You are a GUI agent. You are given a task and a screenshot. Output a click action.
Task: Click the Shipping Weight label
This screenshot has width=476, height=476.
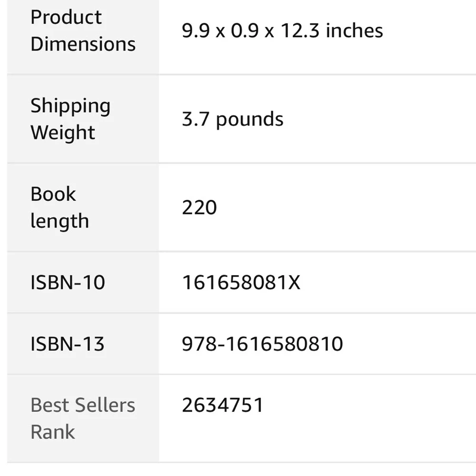[70, 119]
